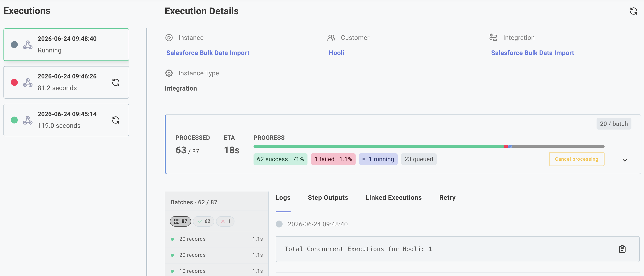Image resolution: width=644 pixels, height=276 pixels.
Task: Click the grey queued segment of the progress bar
Action: [558, 146]
